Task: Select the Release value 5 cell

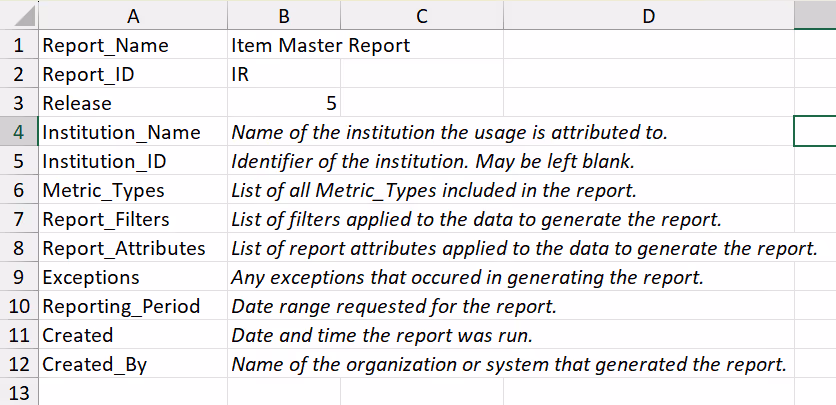Action: (x=284, y=102)
